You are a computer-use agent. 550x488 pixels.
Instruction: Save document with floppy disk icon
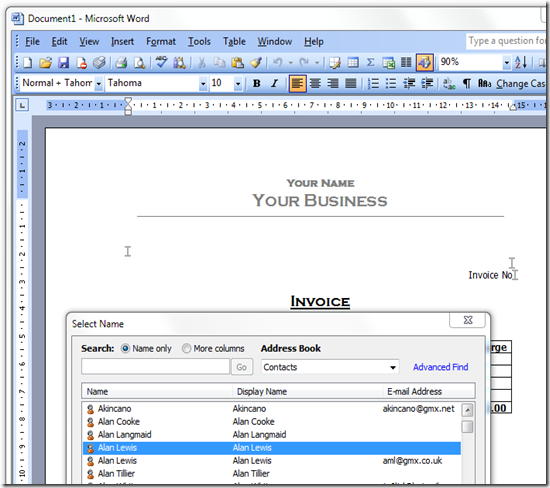click(63, 63)
